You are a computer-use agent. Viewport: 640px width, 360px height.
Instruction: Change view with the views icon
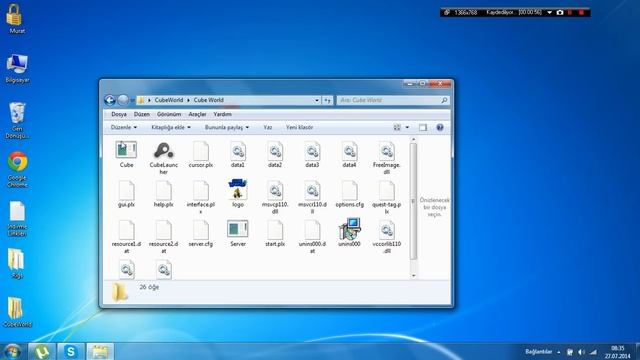click(397, 127)
